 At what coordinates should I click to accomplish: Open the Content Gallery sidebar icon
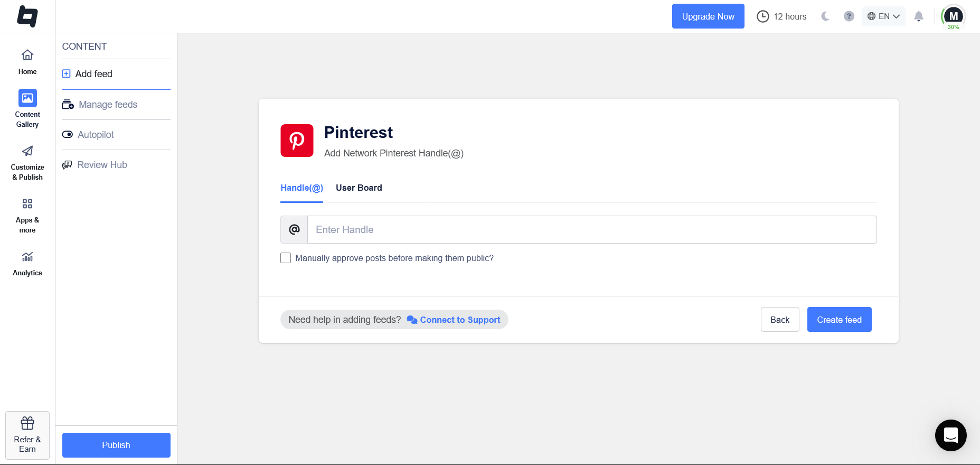(x=27, y=98)
